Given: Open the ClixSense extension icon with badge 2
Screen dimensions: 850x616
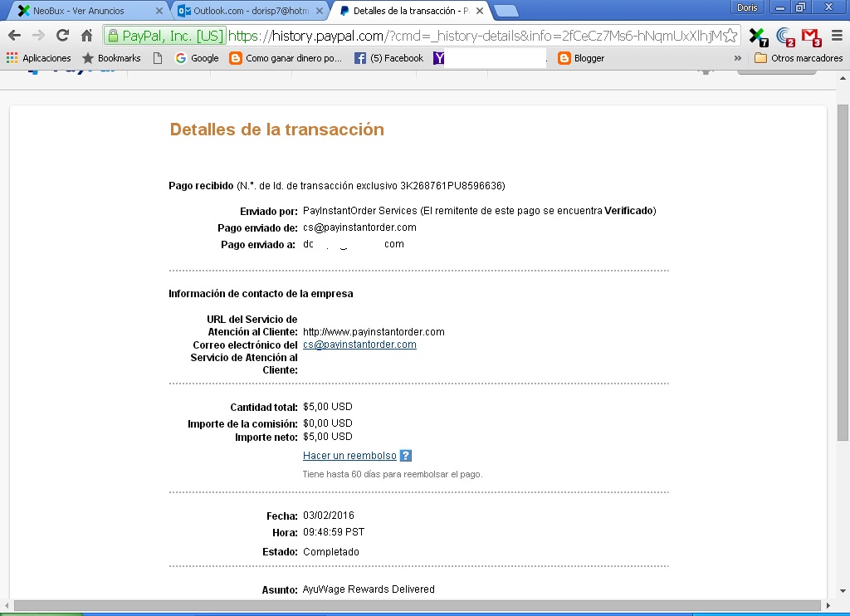Looking at the screenshot, I should point(785,37).
